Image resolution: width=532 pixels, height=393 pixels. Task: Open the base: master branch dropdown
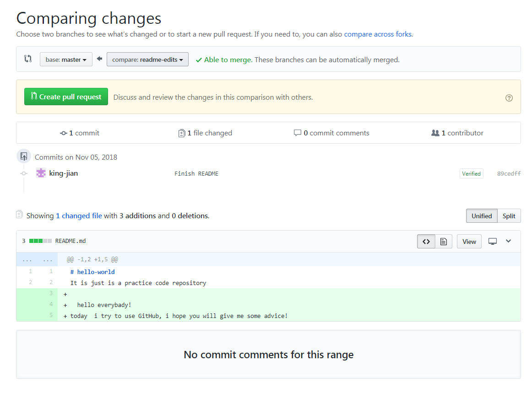[66, 59]
